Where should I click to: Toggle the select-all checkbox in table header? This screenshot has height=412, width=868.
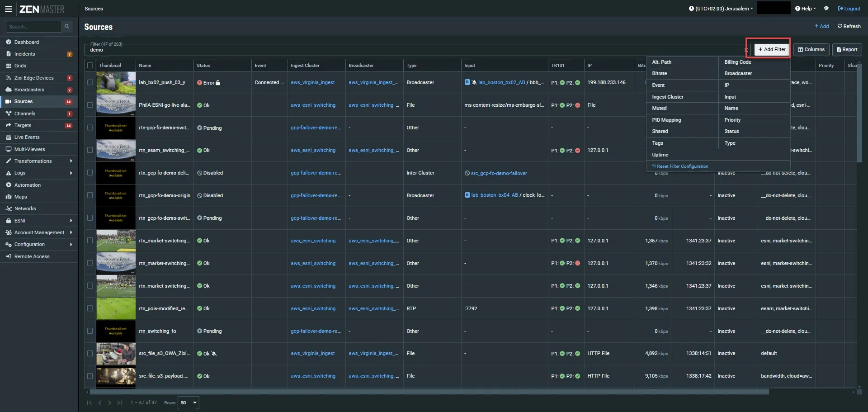(x=90, y=66)
